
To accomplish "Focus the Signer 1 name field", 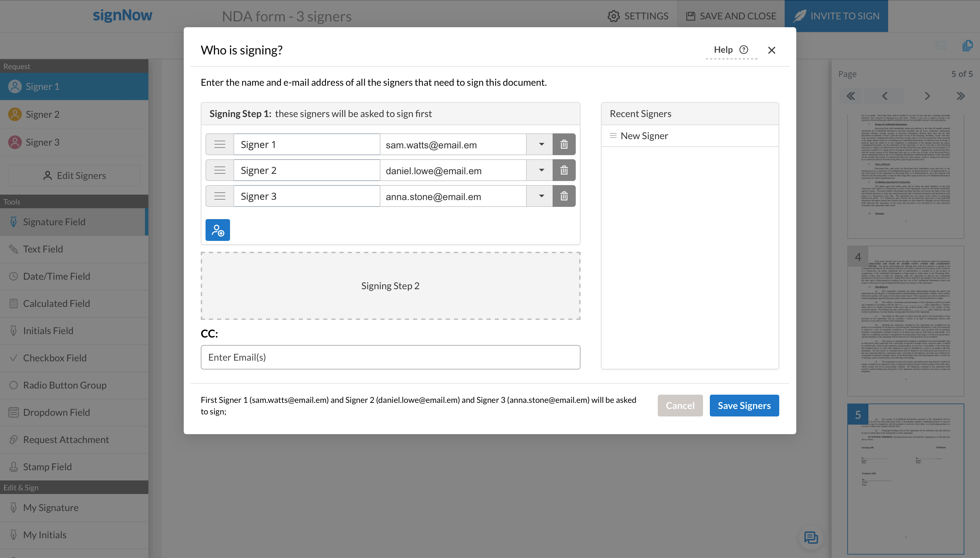I will (x=307, y=145).
